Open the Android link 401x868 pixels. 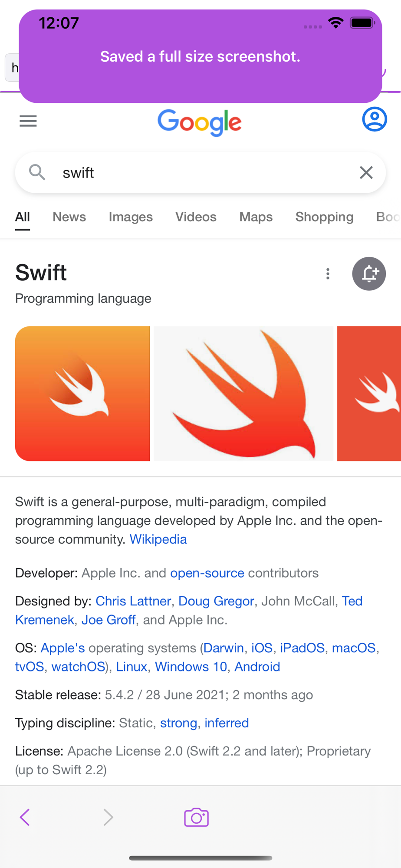[x=257, y=667]
